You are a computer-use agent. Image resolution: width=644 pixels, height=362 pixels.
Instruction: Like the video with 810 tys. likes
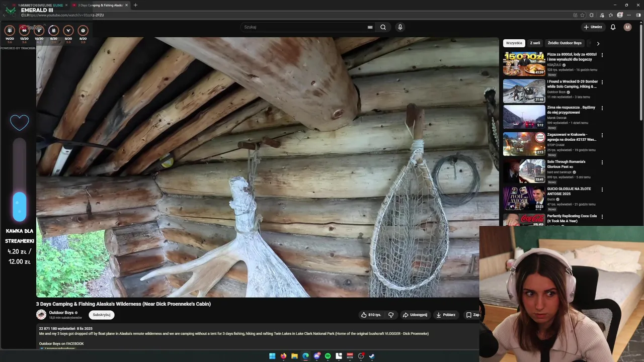[371, 315]
